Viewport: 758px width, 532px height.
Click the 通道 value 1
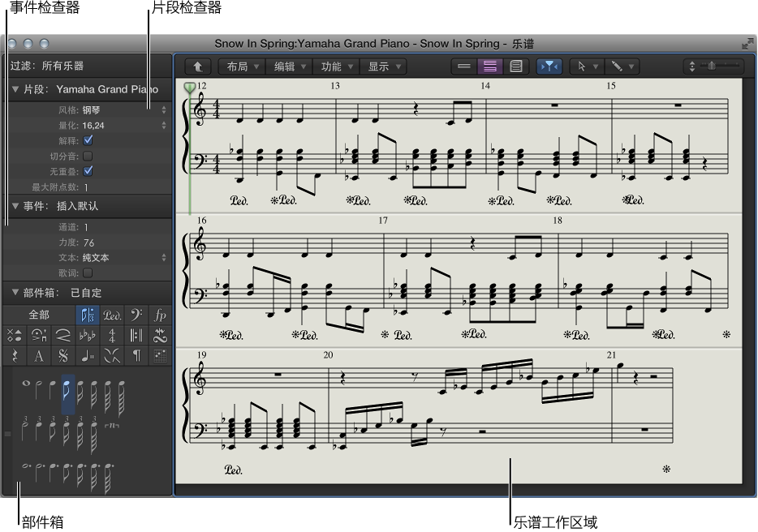pos(86,228)
